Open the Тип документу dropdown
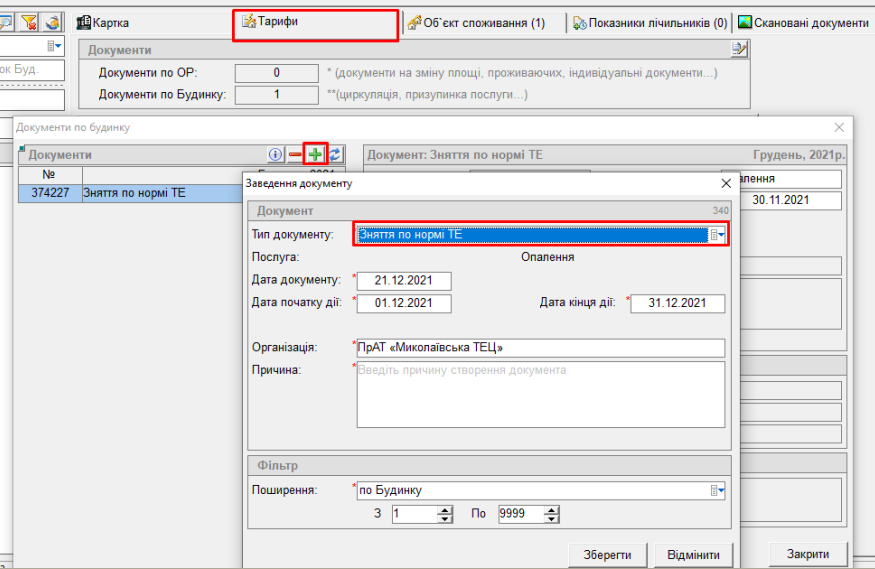The height and width of the screenshot is (569, 875). (x=716, y=234)
